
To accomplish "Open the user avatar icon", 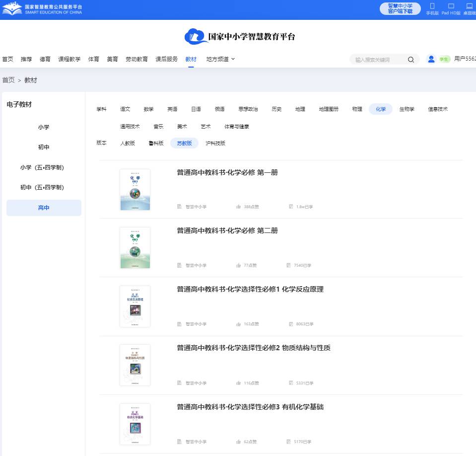I will click(430, 59).
